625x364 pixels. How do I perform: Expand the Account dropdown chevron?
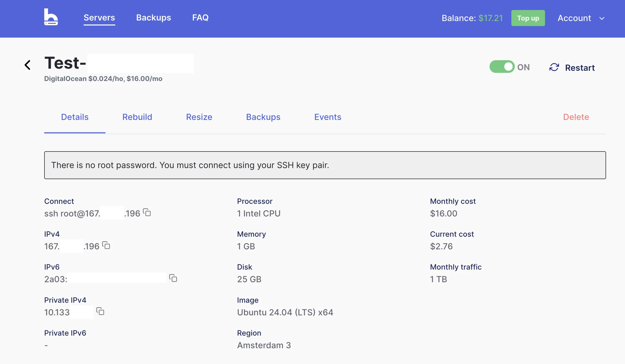coord(602,18)
